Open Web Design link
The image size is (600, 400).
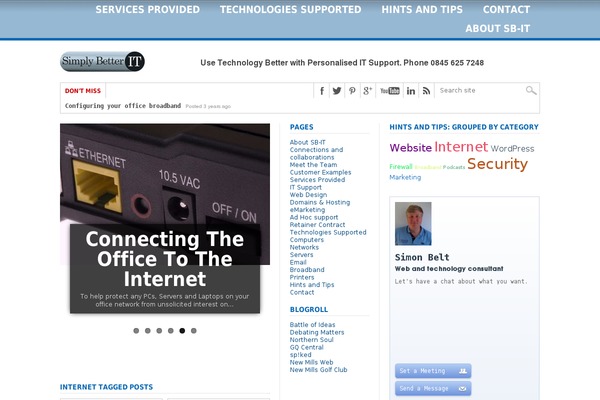click(308, 194)
